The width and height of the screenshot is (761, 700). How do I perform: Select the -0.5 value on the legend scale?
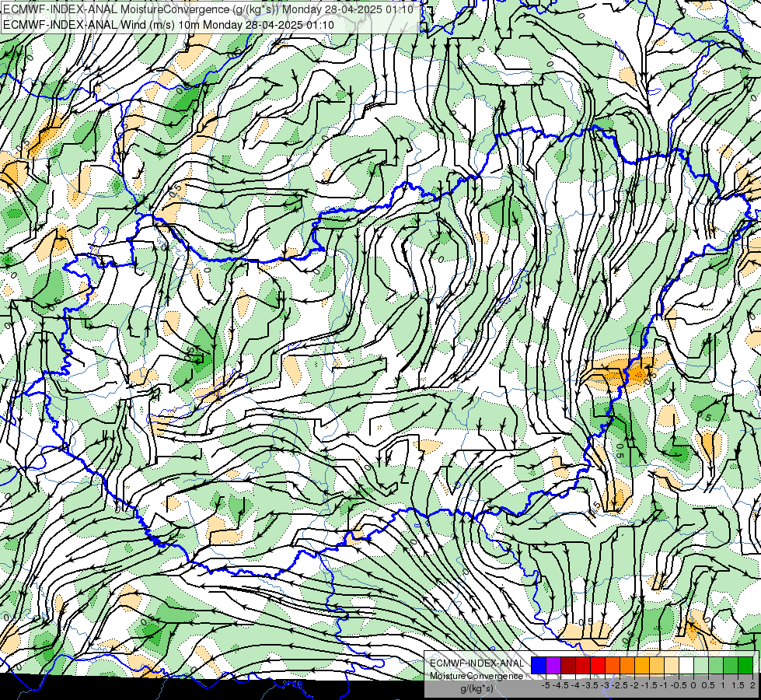pos(679,685)
